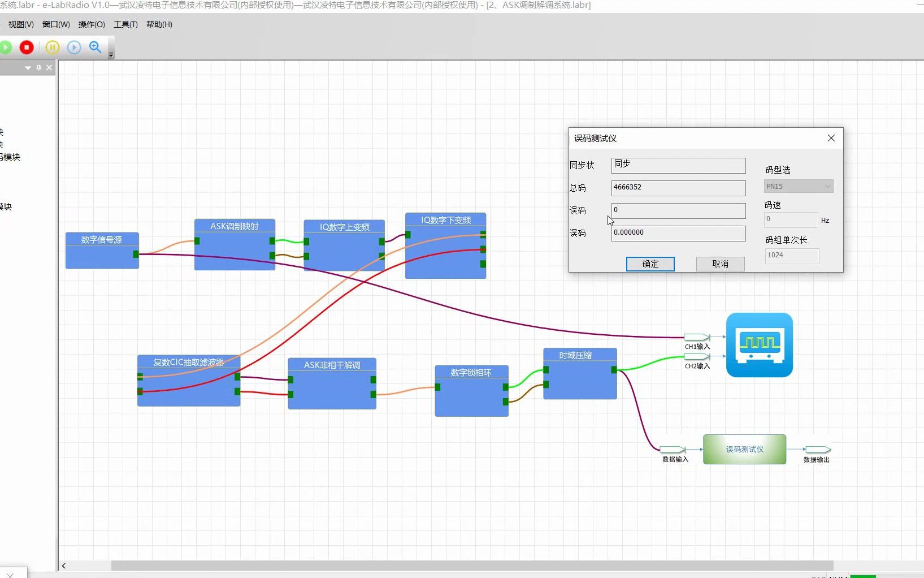Screen dimensions: 924x578
Task: Click the 确定 button in dialog
Action: tap(650, 264)
